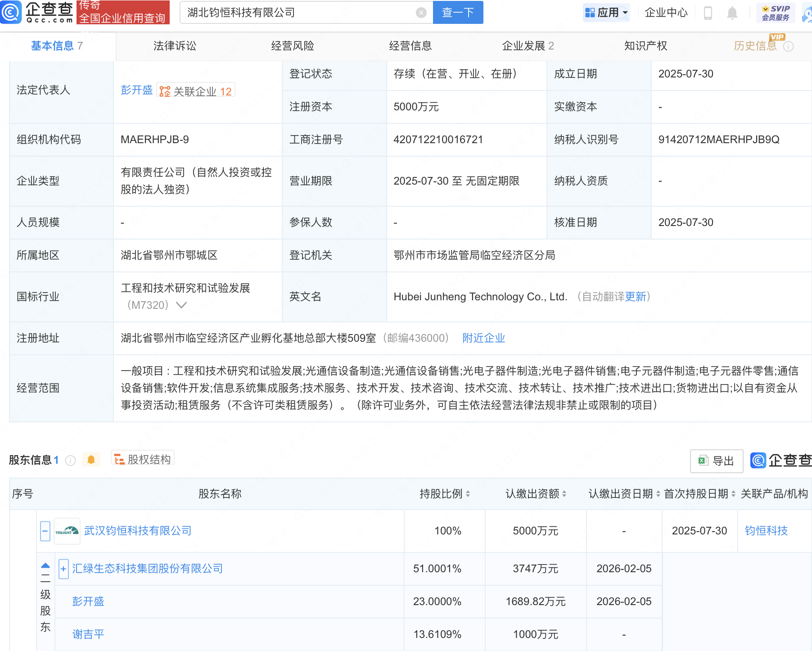Clear search box using the × icon
Viewport: 812px width, 651px height.
point(421,12)
